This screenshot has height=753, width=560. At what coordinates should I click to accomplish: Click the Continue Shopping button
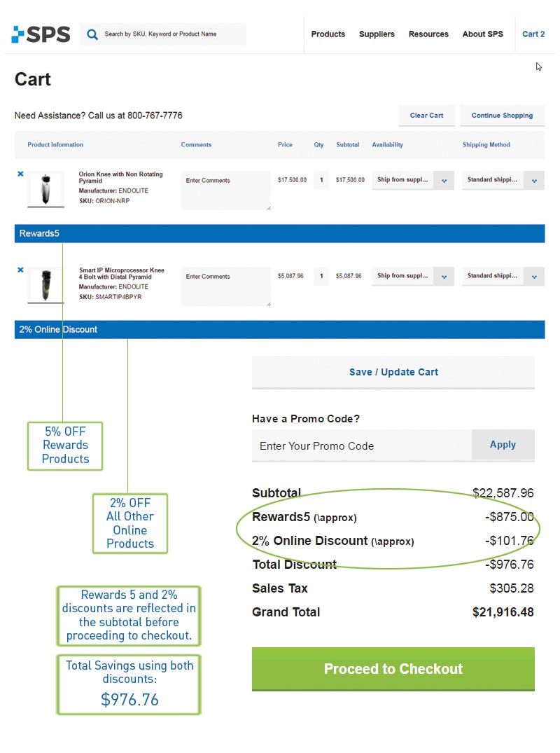[503, 116]
